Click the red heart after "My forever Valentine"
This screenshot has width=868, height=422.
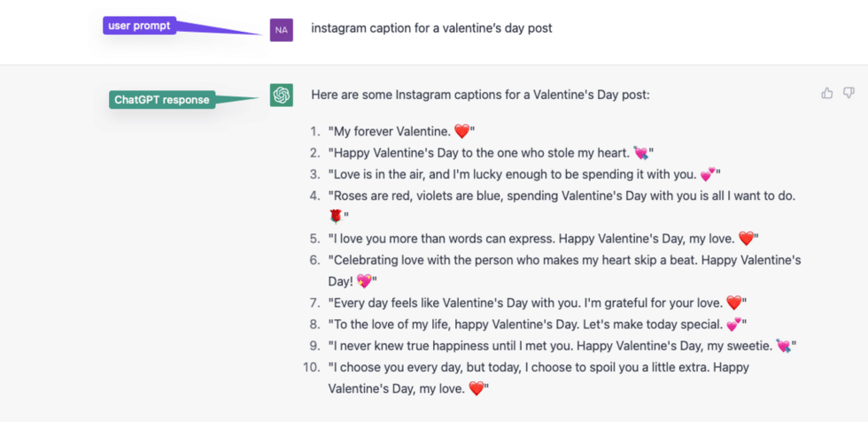coord(461,131)
